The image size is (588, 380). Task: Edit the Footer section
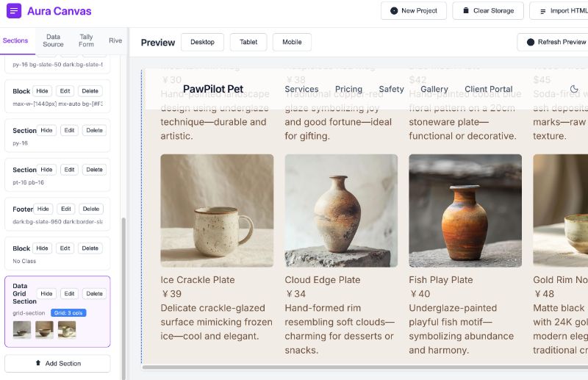66,209
